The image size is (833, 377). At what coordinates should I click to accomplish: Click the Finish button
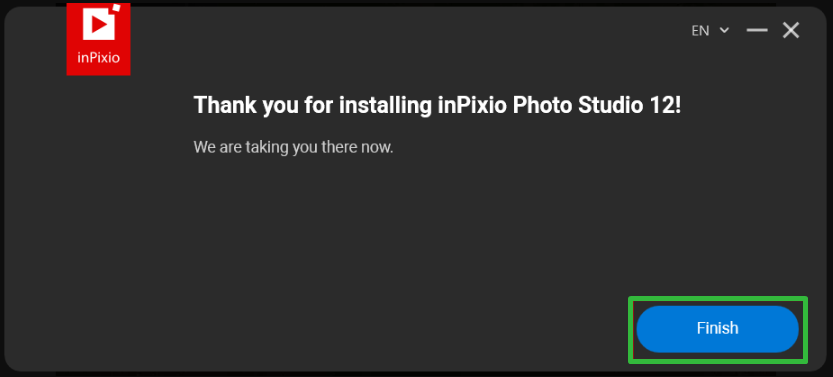click(x=717, y=329)
